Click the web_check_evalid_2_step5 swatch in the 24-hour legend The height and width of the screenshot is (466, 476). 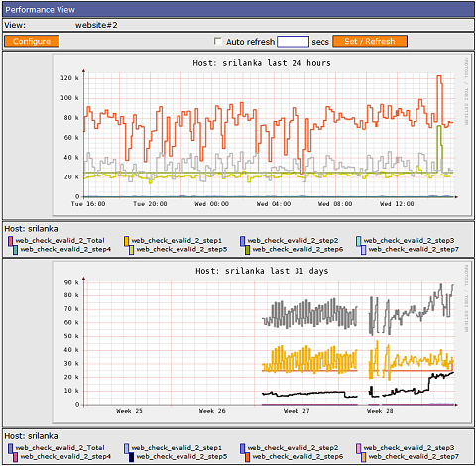[x=131, y=250]
